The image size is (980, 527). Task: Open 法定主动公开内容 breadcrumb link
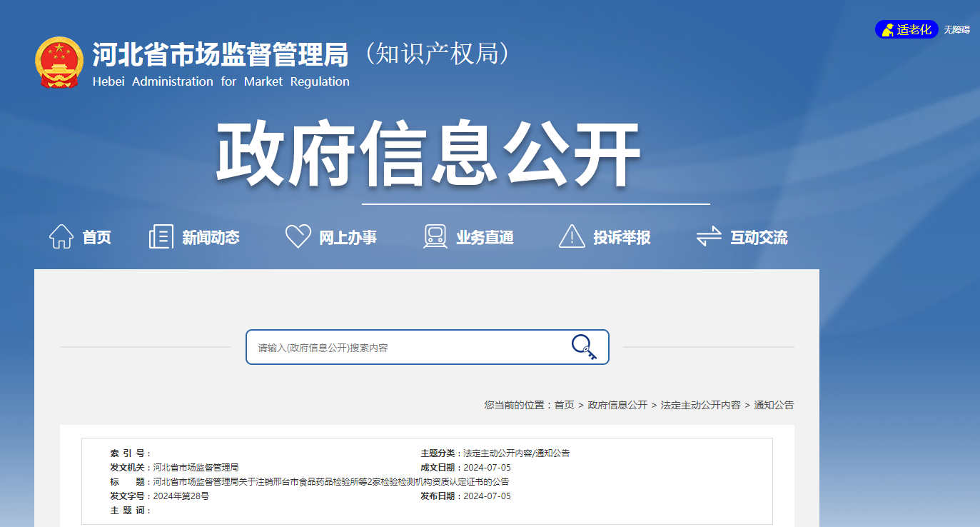click(700, 405)
